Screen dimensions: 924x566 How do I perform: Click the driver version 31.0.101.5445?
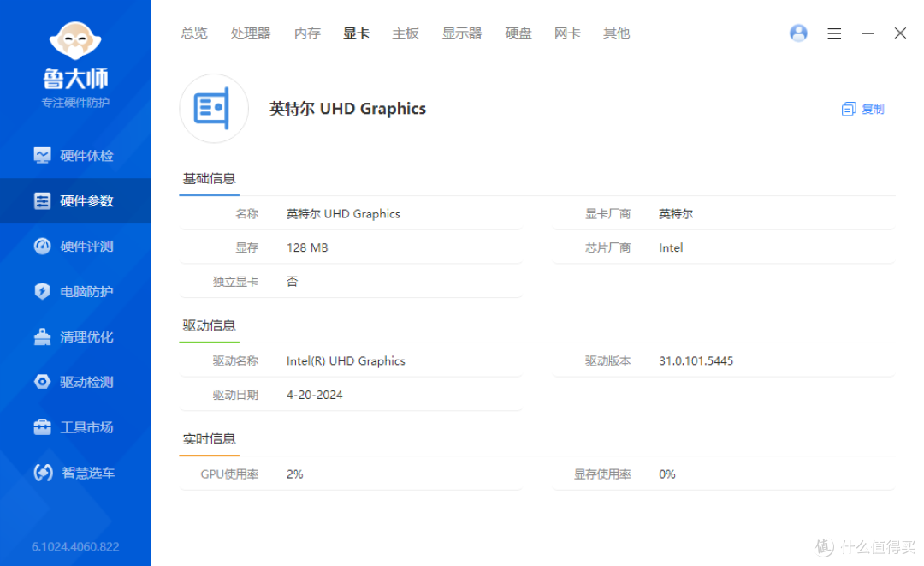click(696, 361)
